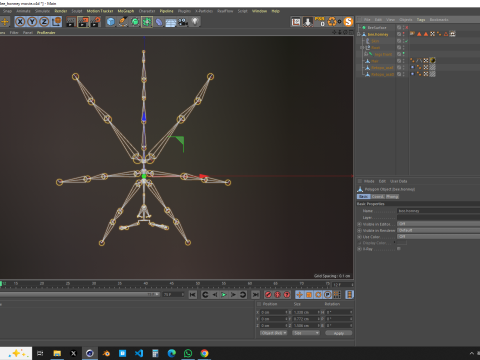Image resolution: width=480 pixels, height=360 pixels.
Task: Add a light object
Action: (x=195, y=22)
